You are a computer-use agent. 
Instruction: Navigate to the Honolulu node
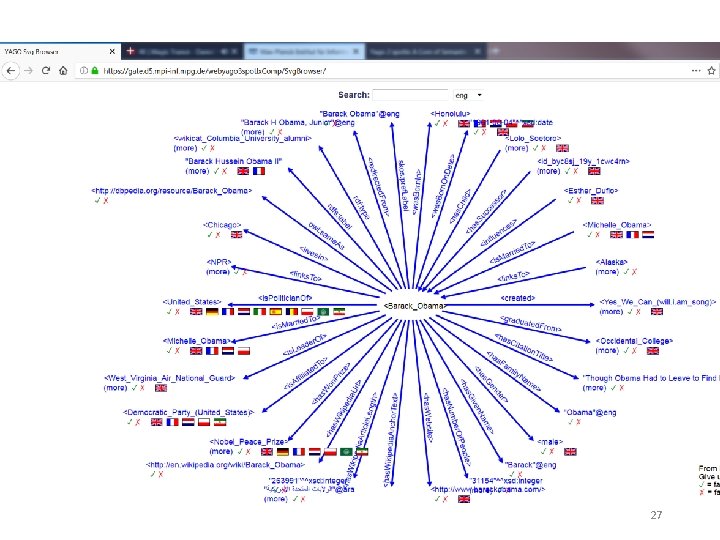point(450,113)
